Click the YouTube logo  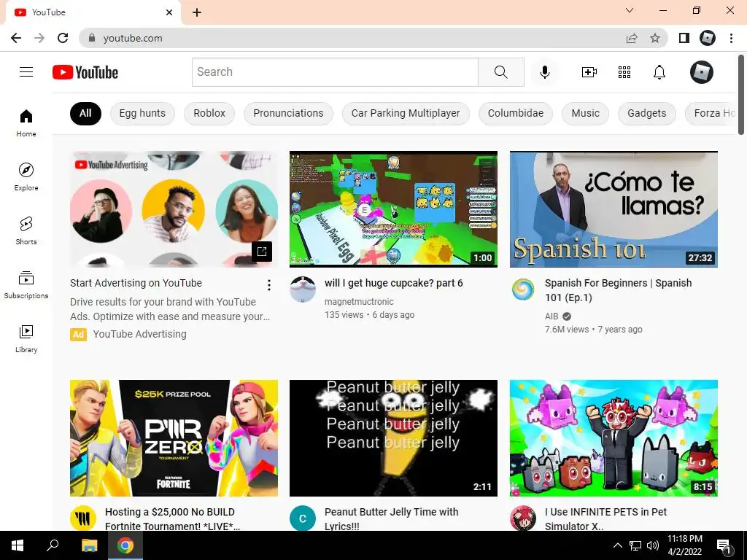[x=85, y=72]
